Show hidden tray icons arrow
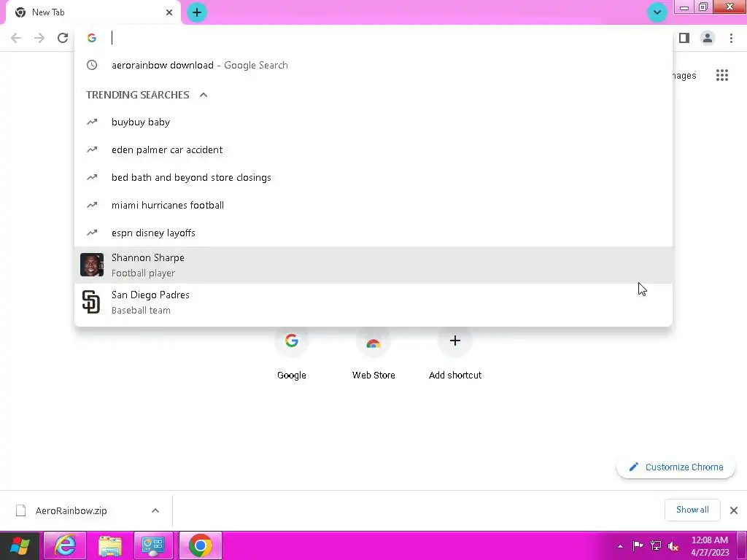 (620, 546)
